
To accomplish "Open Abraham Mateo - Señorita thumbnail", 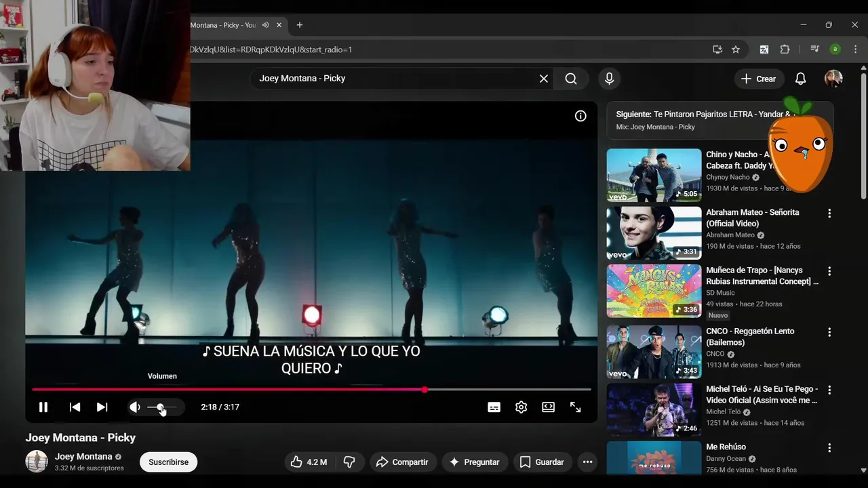I will point(654,233).
